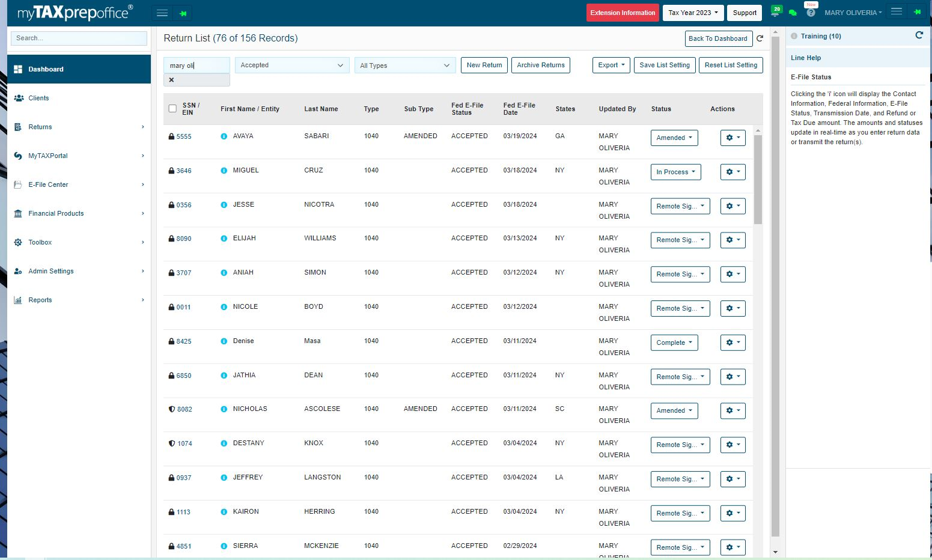Click the Training info icon
This screenshot has width=932, height=560.
pyautogui.click(x=794, y=36)
